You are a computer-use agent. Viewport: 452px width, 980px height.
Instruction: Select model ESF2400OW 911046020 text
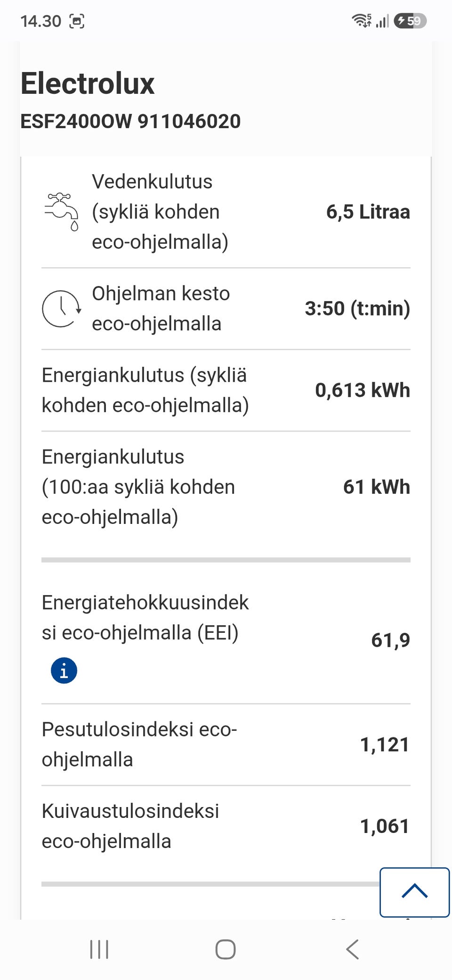pyautogui.click(x=130, y=122)
